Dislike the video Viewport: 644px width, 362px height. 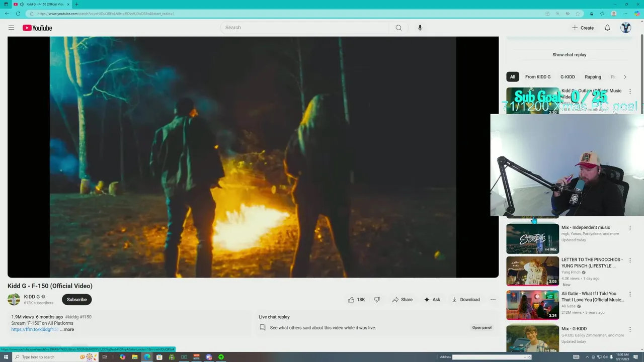377,300
